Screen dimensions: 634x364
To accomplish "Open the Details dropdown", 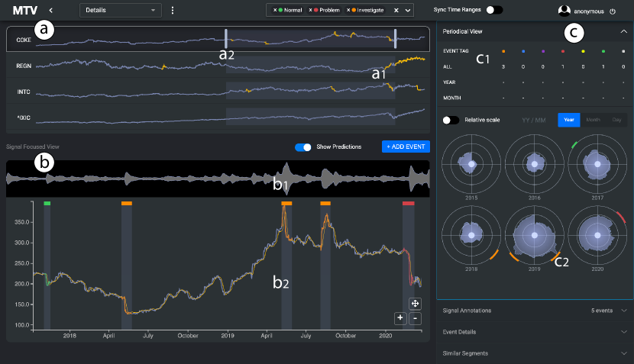I will point(121,11).
